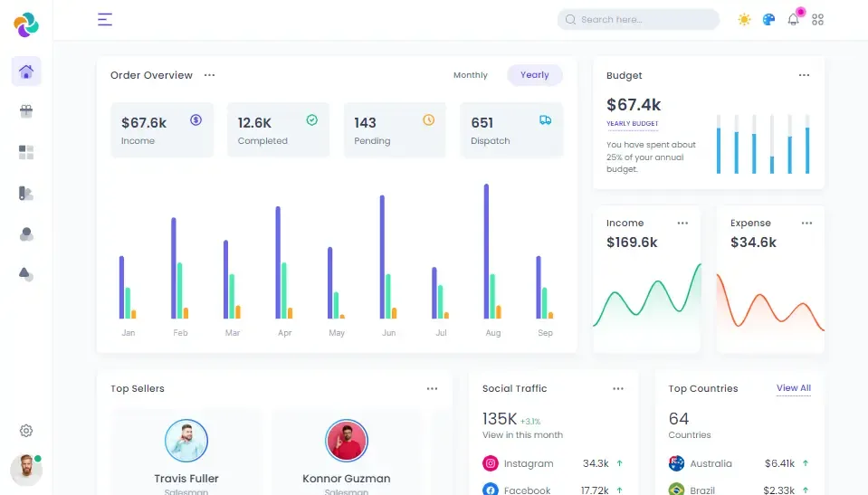Open the gift box sidebar icon
Image resolution: width=868 pixels, height=495 pixels.
pos(26,111)
